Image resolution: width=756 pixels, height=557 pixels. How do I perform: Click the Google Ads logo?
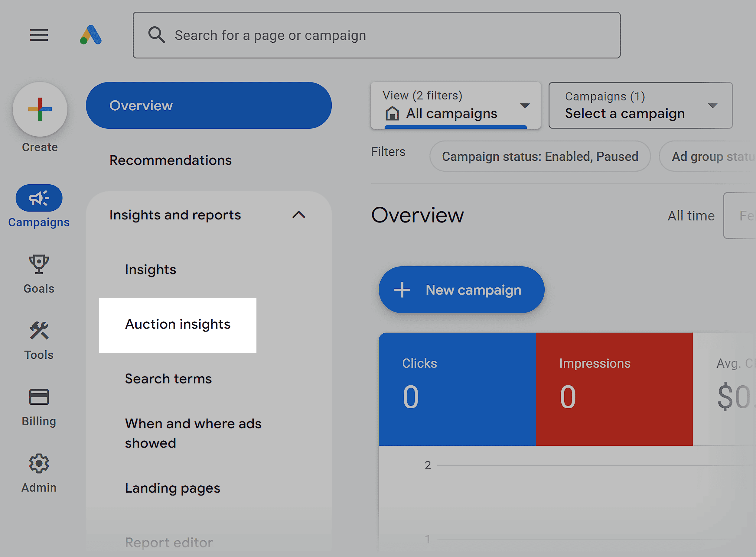(x=91, y=35)
